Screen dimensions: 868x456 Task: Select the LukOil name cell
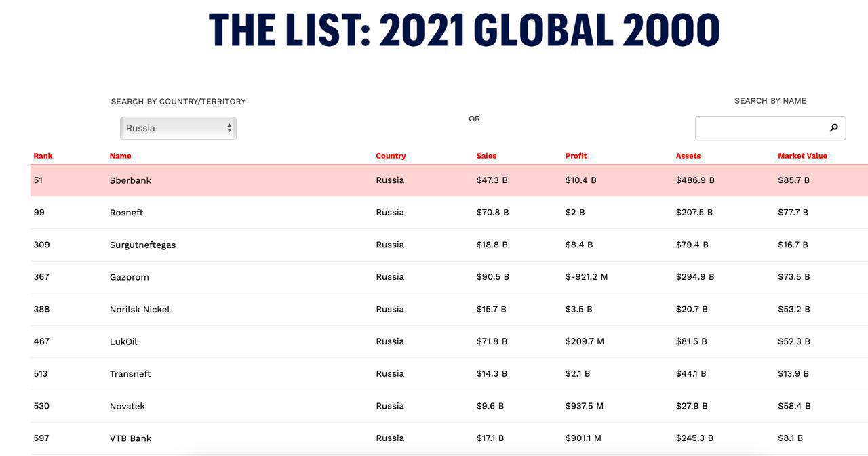tap(123, 341)
